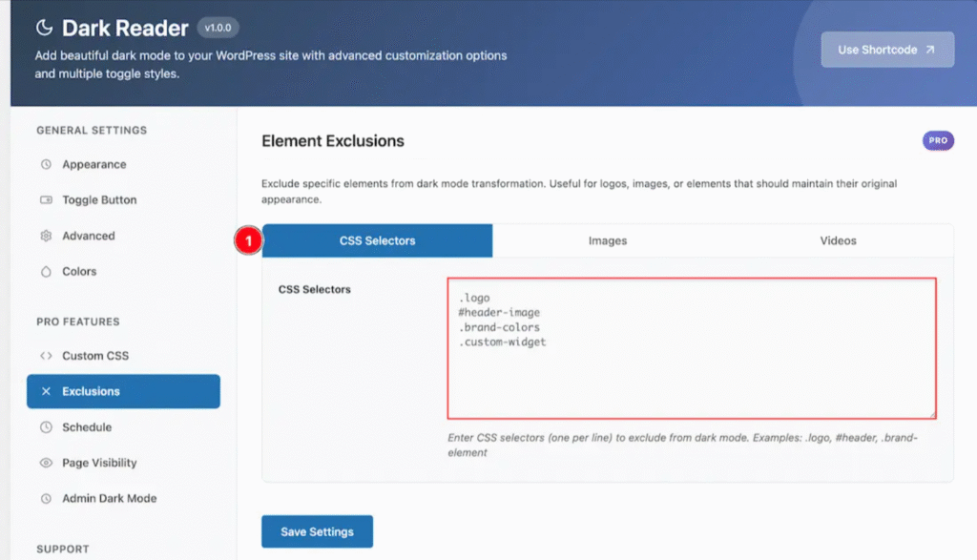Click the 'Add beautiful dark mode' tagline
Viewport: 977px width, 560px height.
coord(270,64)
